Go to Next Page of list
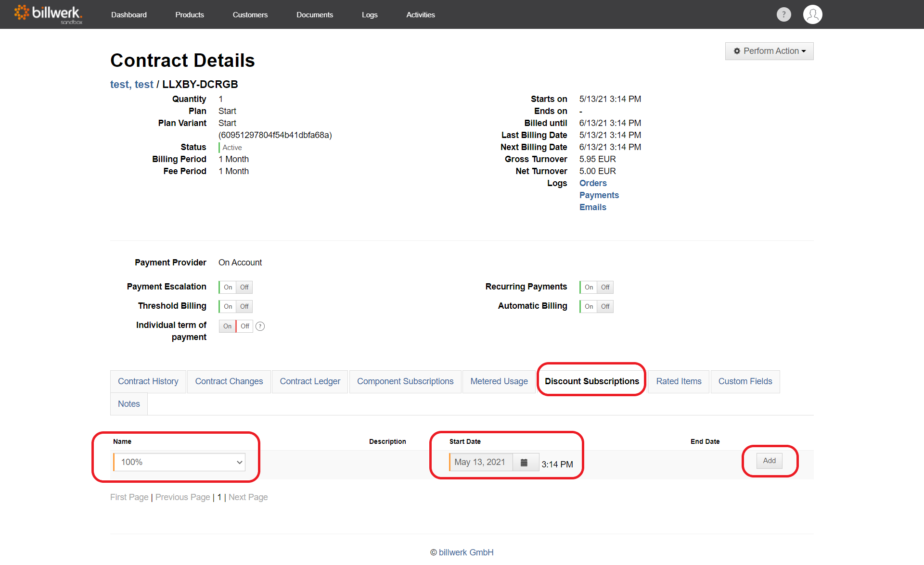This screenshot has width=924, height=565. coord(248,497)
